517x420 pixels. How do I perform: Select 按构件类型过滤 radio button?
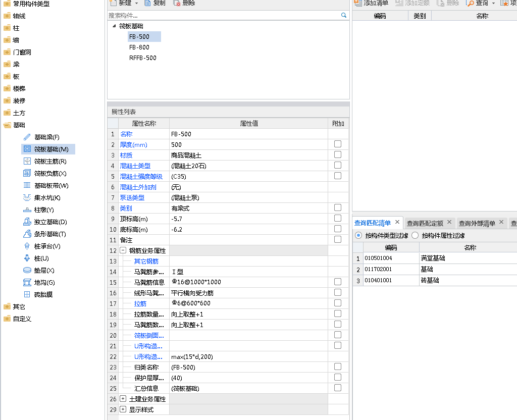[358, 235]
